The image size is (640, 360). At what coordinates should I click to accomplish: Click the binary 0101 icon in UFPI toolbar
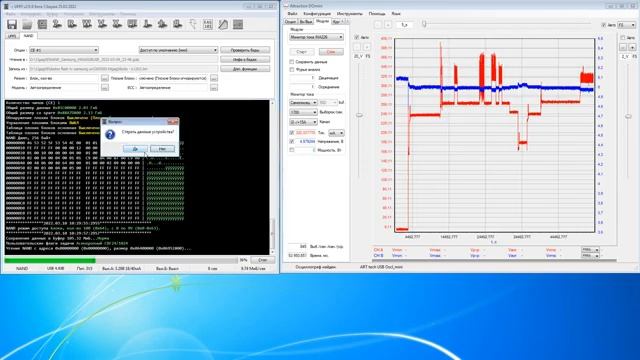pyautogui.click(x=208, y=24)
